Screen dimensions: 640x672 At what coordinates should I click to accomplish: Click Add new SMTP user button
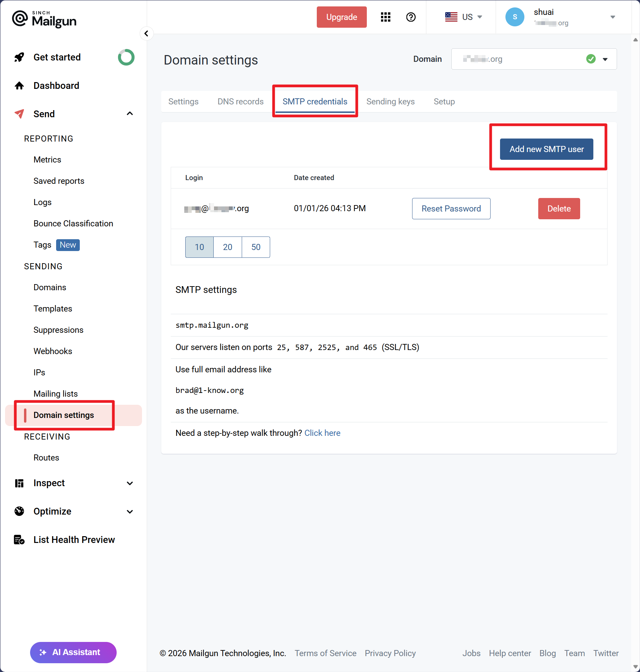point(546,149)
